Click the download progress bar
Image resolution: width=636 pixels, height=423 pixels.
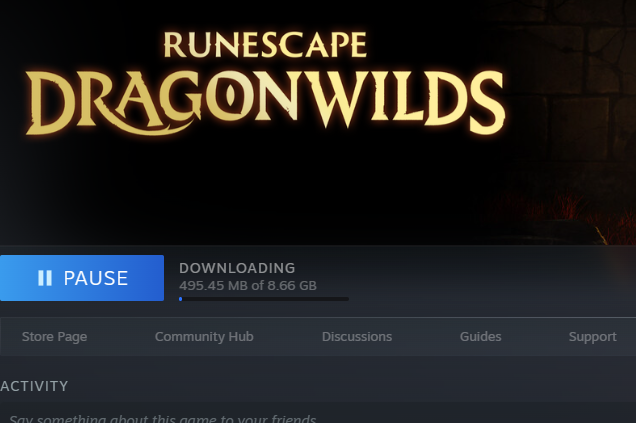click(x=264, y=299)
